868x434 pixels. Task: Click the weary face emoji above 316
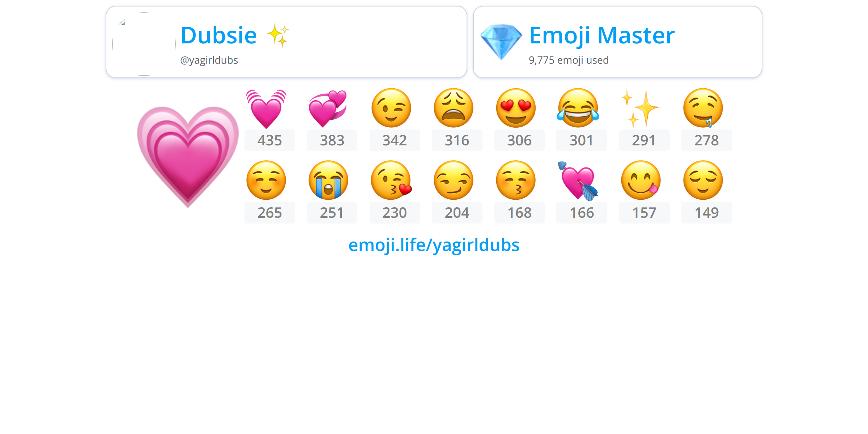pyautogui.click(x=454, y=108)
